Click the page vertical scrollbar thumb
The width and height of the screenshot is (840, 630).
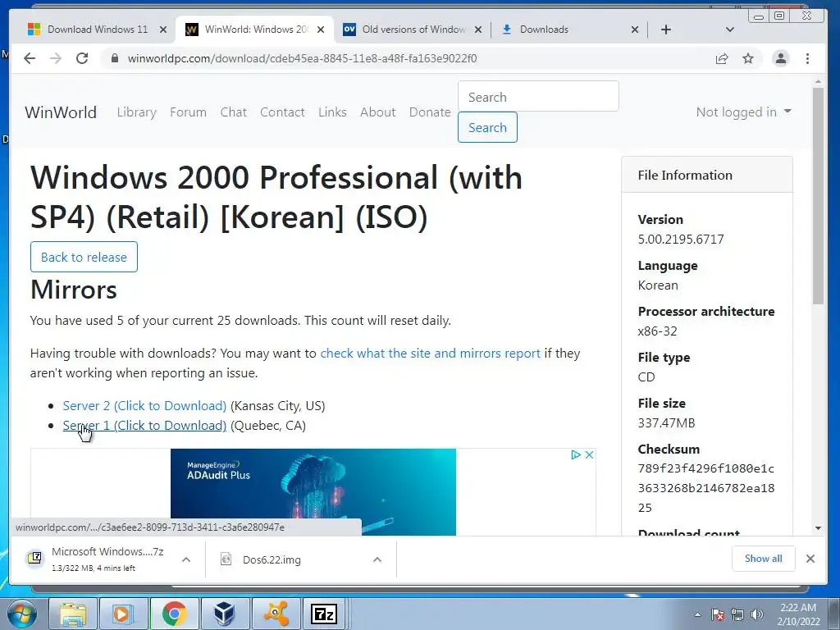click(818, 195)
